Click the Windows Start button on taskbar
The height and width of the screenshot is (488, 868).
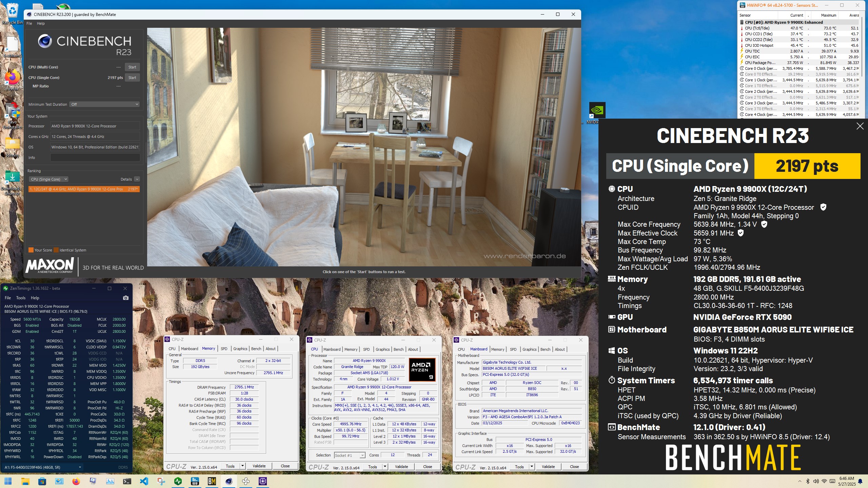coord(8,481)
